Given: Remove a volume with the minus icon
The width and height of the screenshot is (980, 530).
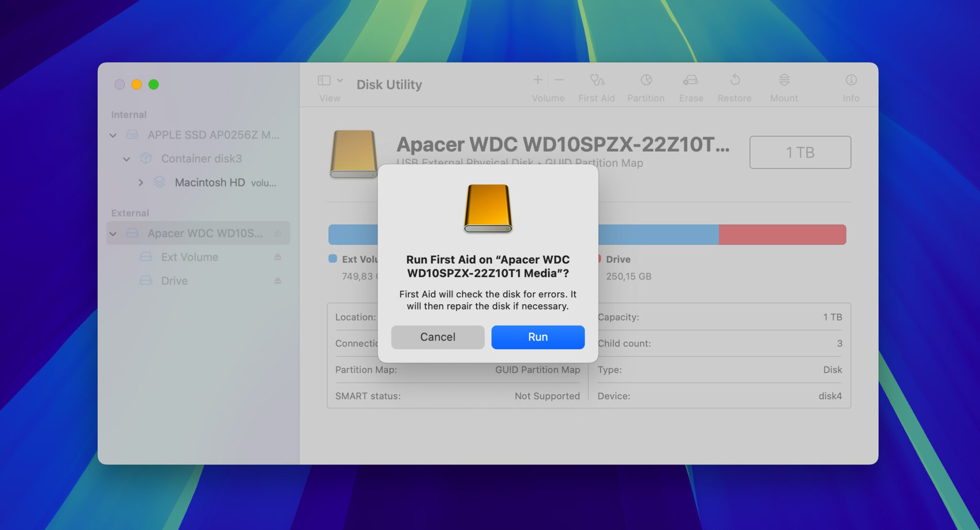Looking at the screenshot, I should point(558,79).
